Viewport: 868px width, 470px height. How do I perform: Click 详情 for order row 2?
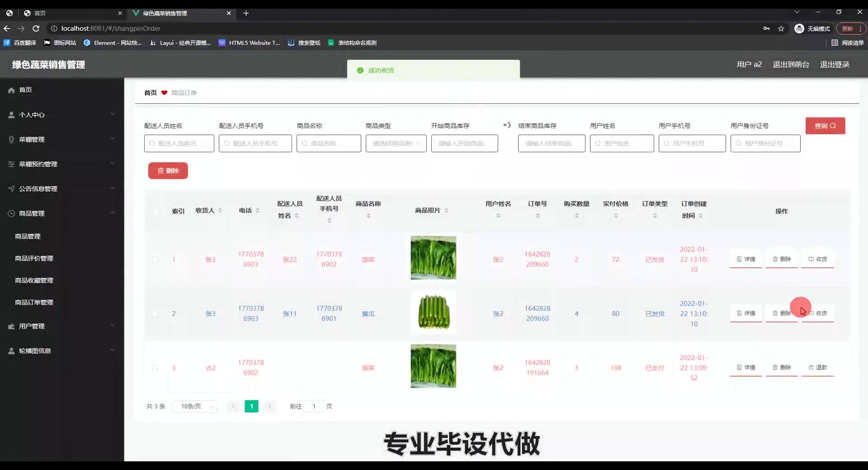pos(746,314)
